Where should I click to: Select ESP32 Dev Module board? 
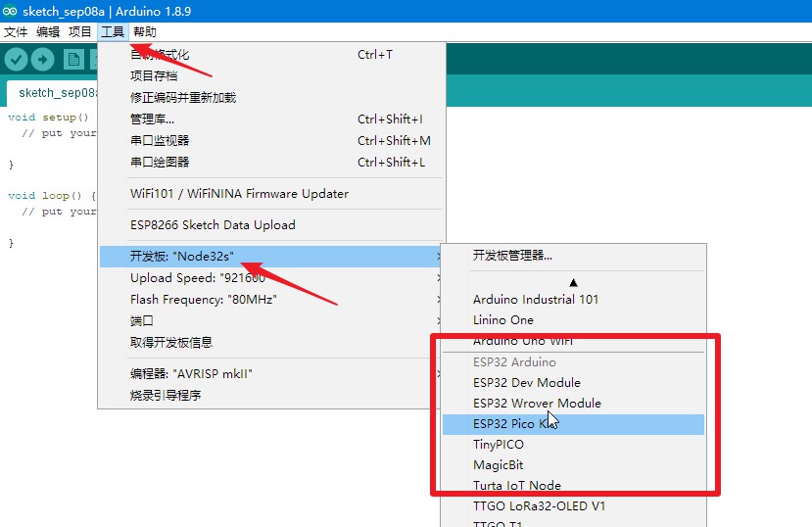point(573,383)
